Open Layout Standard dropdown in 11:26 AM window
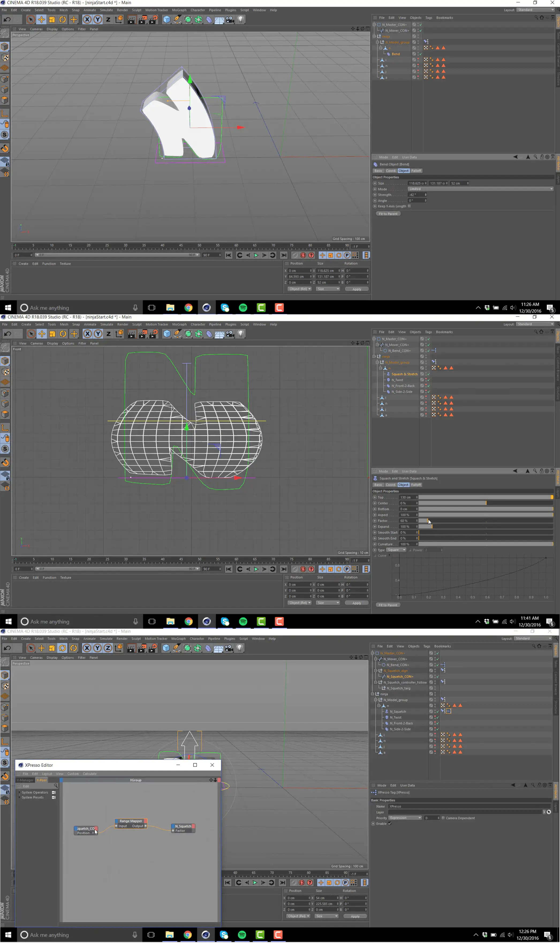Image resolution: width=560 pixels, height=943 pixels. (535, 10)
